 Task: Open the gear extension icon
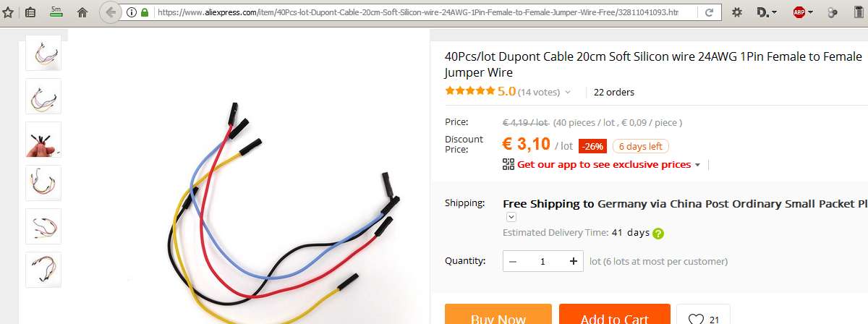(736, 12)
